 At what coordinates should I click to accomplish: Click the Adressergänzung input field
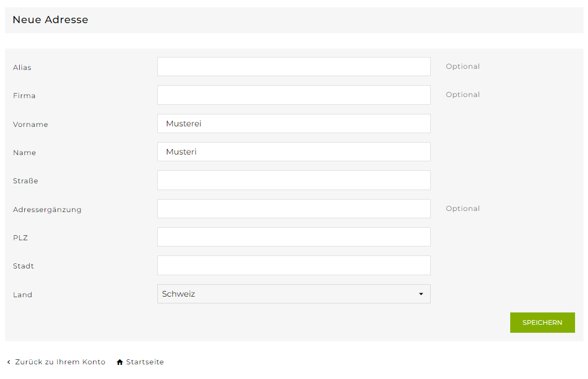click(293, 209)
